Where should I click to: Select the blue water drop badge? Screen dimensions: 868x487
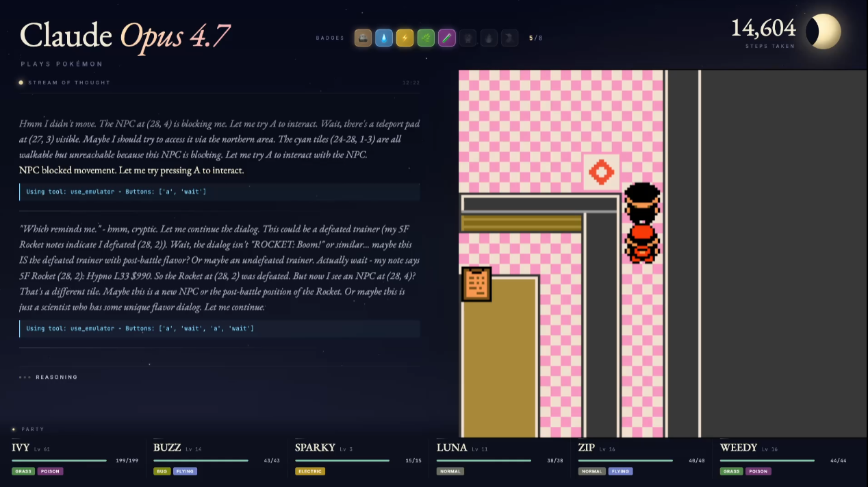point(384,38)
